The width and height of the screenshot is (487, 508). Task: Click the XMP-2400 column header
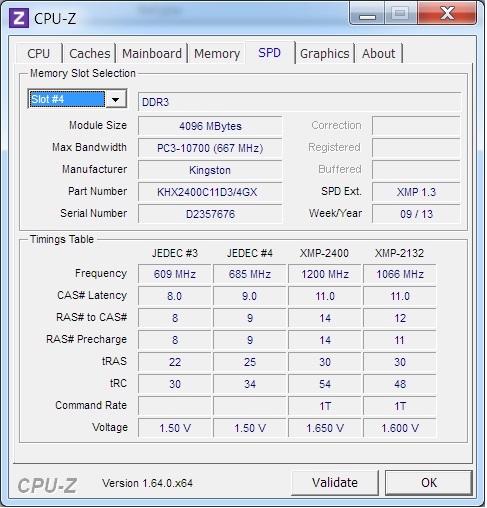point(324,253)
